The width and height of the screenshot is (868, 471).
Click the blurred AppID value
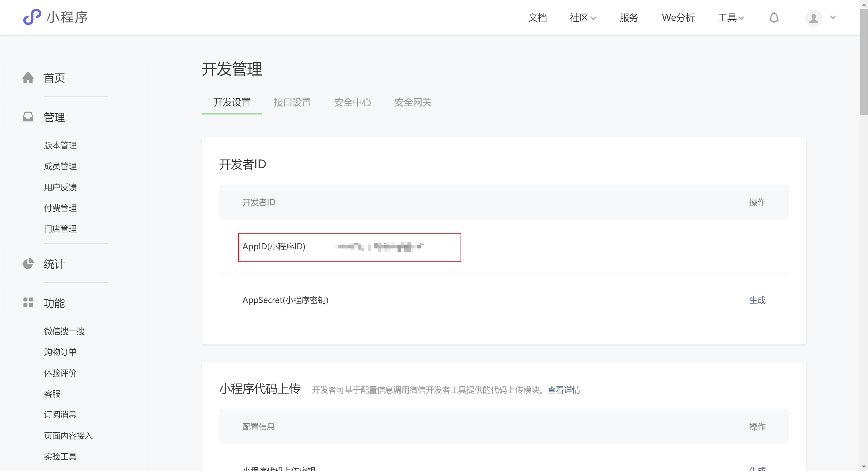coord(380,247)
